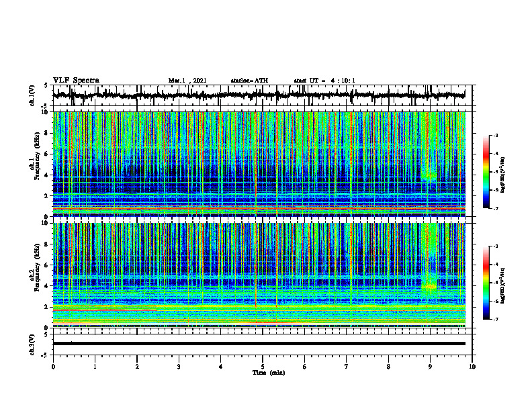
Task: Click the ch.1 spectrogram color bar
Action: 486,172
